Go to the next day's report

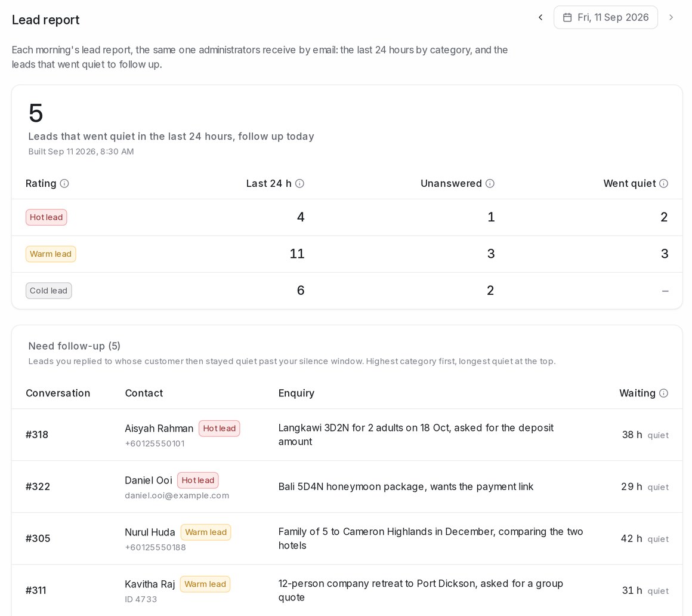[671, 17]
